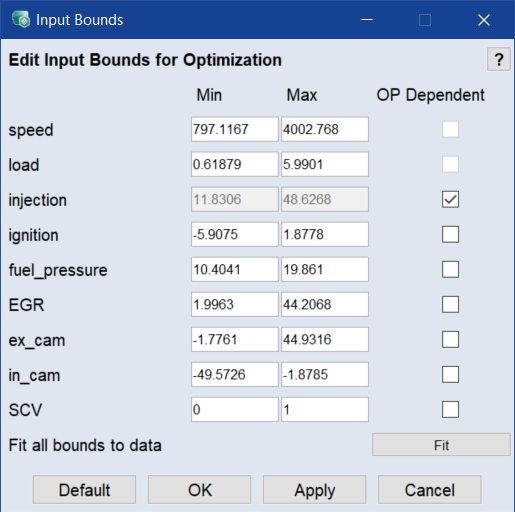Toggle OP Dependent checkbox for ex_cam

450,340
